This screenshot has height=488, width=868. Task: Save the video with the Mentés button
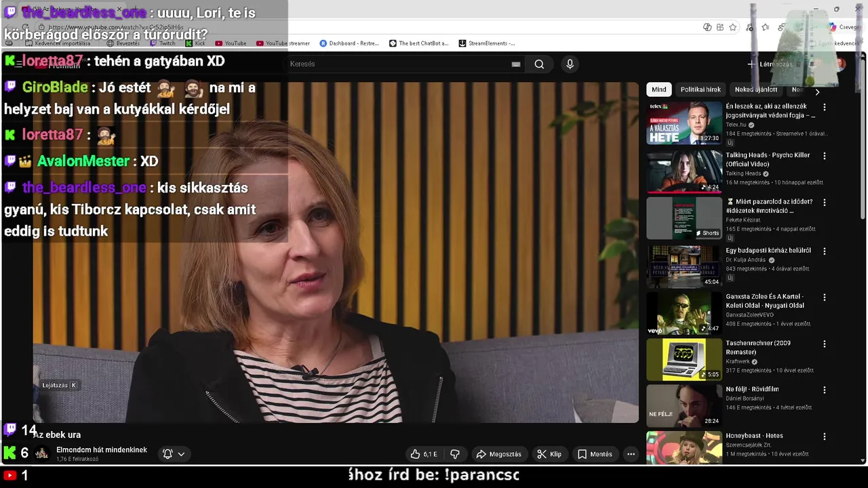(595, 454)
